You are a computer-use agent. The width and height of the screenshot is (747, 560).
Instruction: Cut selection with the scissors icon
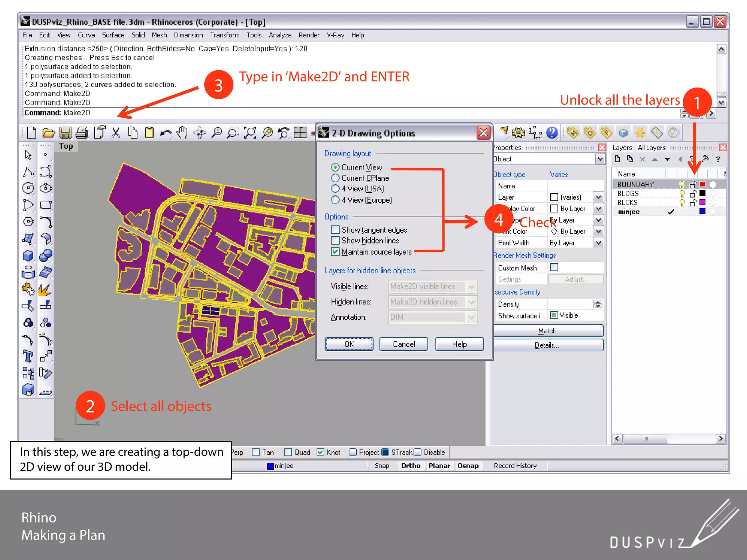(116, 133)
